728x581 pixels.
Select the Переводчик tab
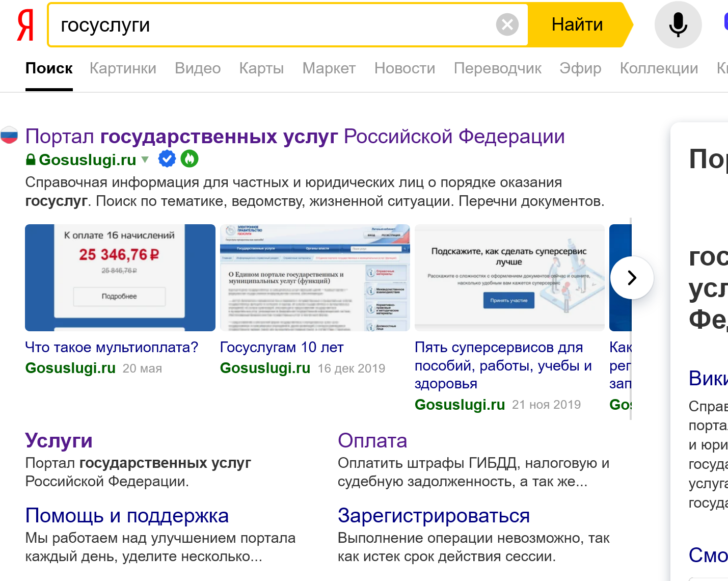coord(497,68)
